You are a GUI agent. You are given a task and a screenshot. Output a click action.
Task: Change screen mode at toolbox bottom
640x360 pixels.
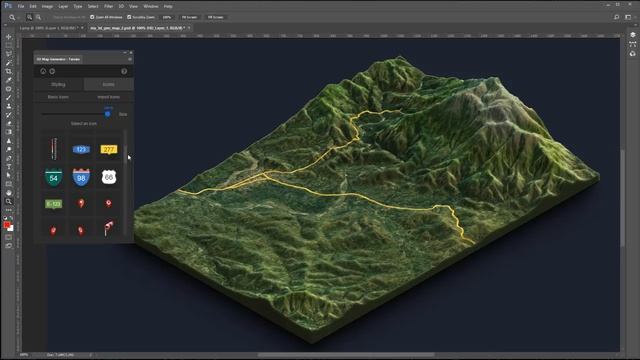coord(9,246)
